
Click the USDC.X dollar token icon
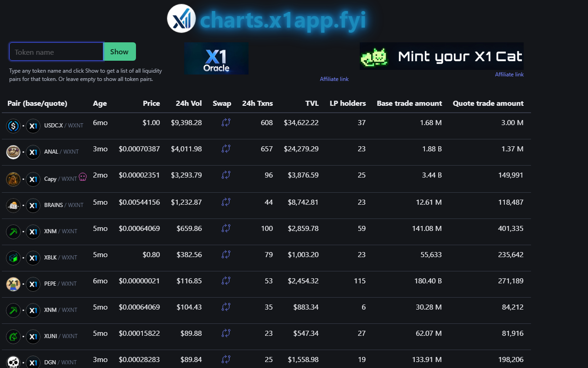pyautogui.click(x=13, y=126)
